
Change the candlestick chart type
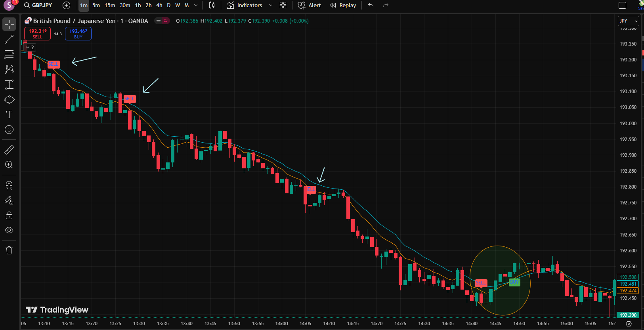[x=212, y=5]
